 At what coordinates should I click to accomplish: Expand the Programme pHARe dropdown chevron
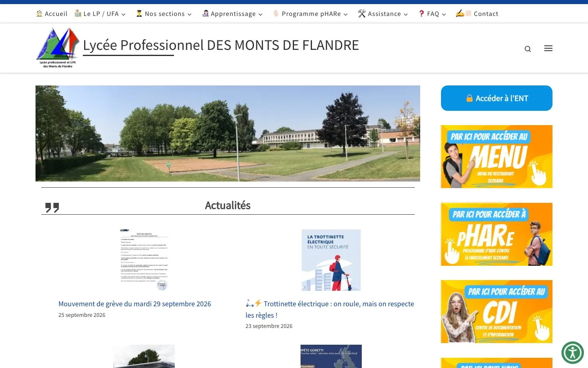tap(345, 14)
